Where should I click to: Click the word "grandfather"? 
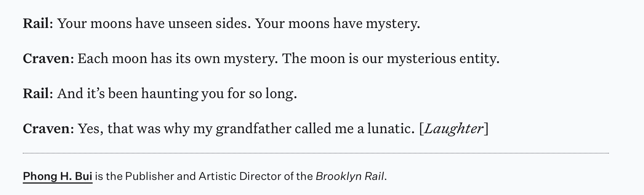253,129
